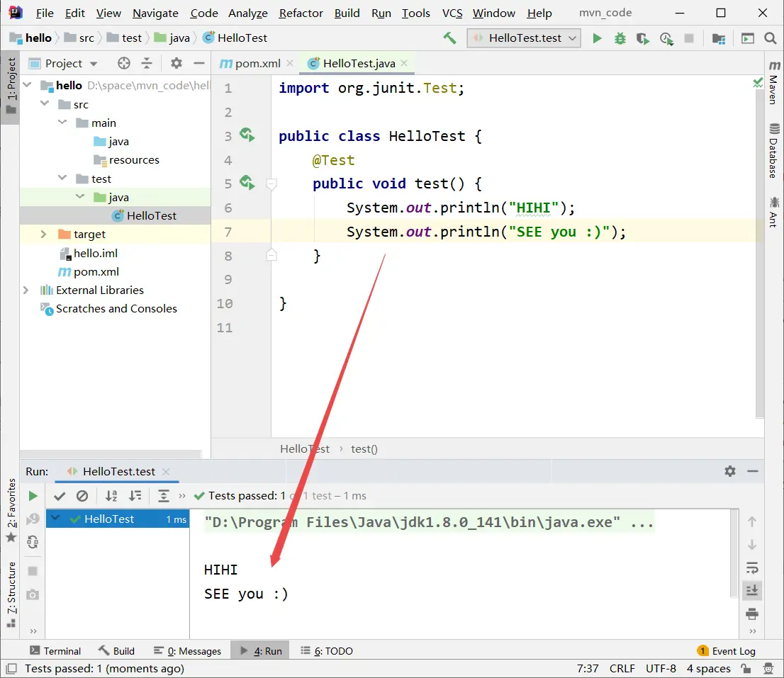Print console output using the printer icon

pos(752,614)
